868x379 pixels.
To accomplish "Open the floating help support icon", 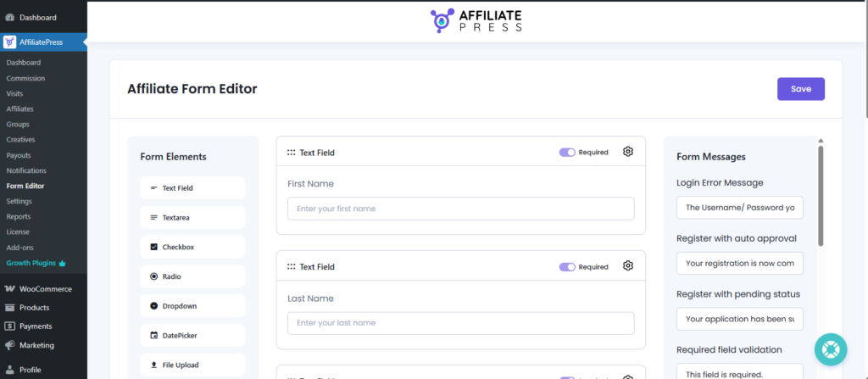I will pyautogui.click(x=830, y=350).
